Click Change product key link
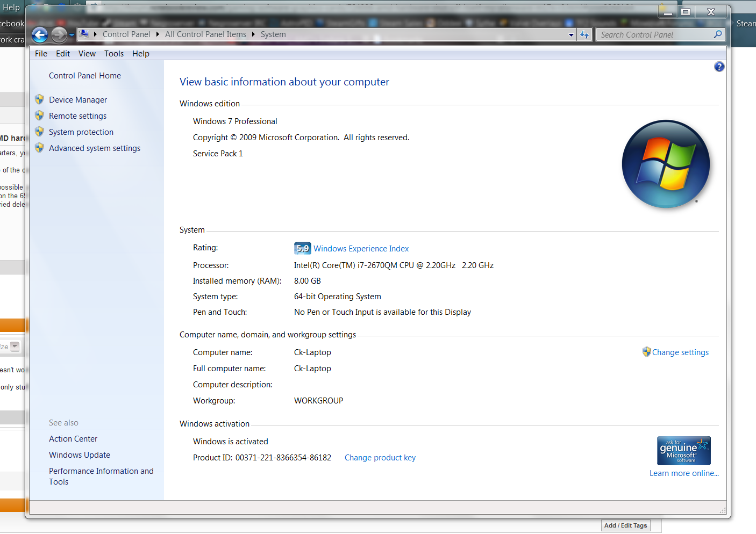This screenshot has width=756, height=534. click(x=380, y=458)
